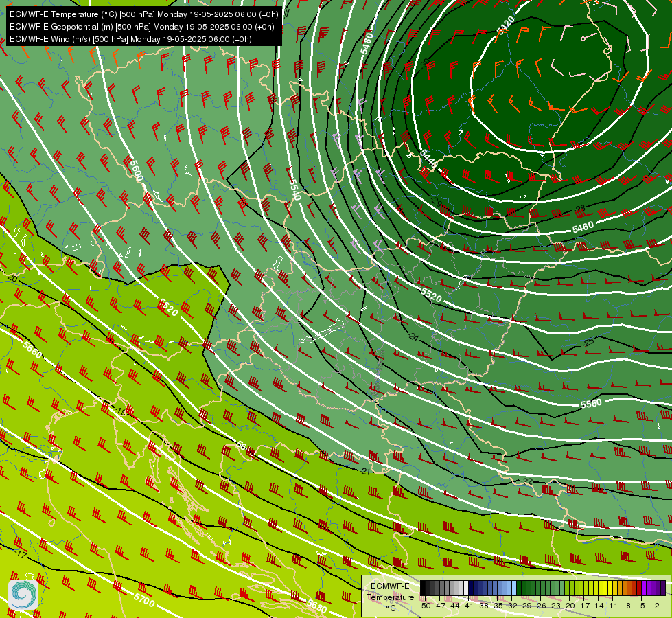The height and width of the screenshot is (618, 672).
Task: Click the 5520 geopotential contour label
Action: pos(431,294)
